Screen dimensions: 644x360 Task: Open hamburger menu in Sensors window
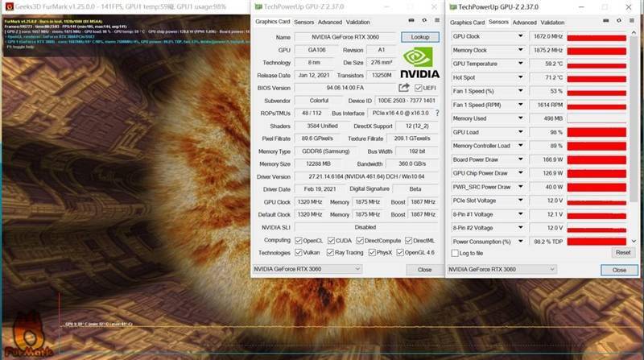pos(632,21)
